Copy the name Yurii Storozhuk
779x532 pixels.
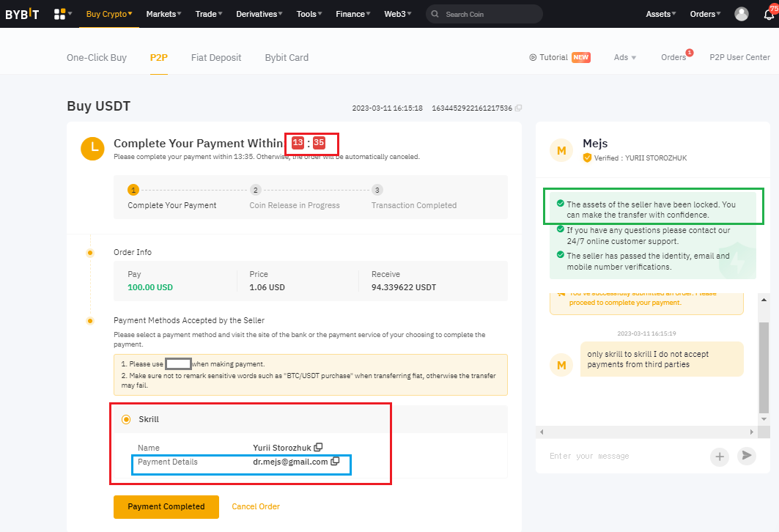[319, 448]
